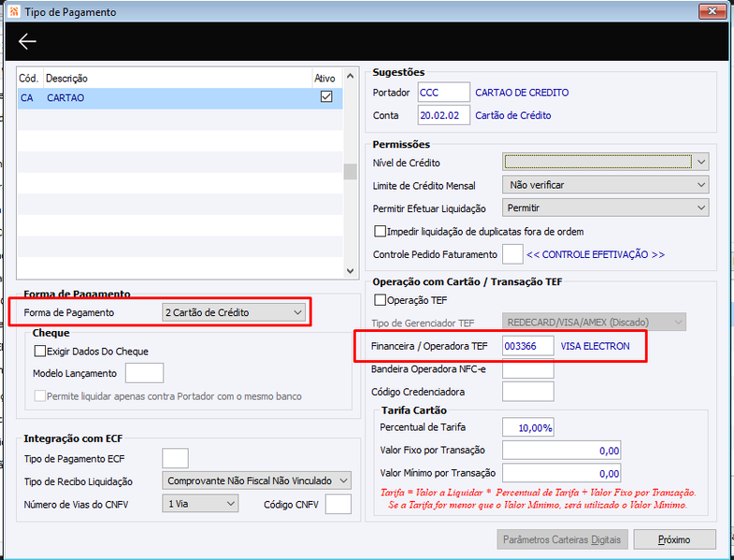Viewport: 734px width, 560px height.
Task: Click the Percentual de Tarifa field
Action: [528, 427]
